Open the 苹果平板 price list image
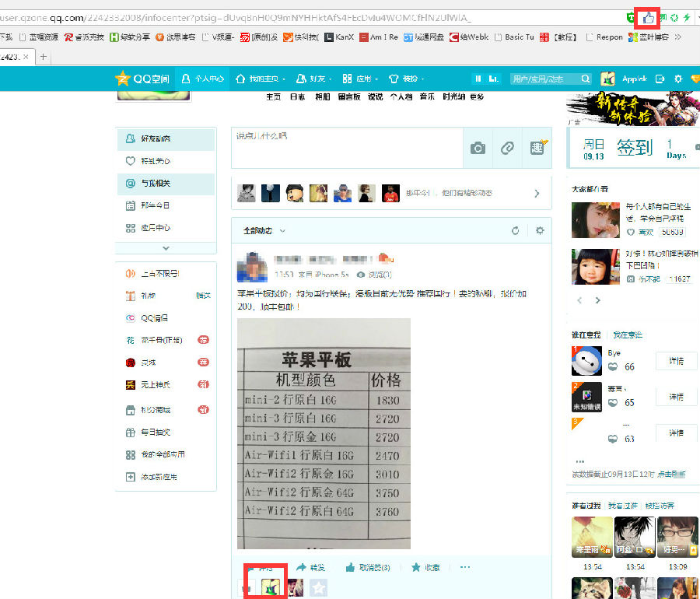The image size is (700, 599). pyautogui.click(x=324, y=433)
